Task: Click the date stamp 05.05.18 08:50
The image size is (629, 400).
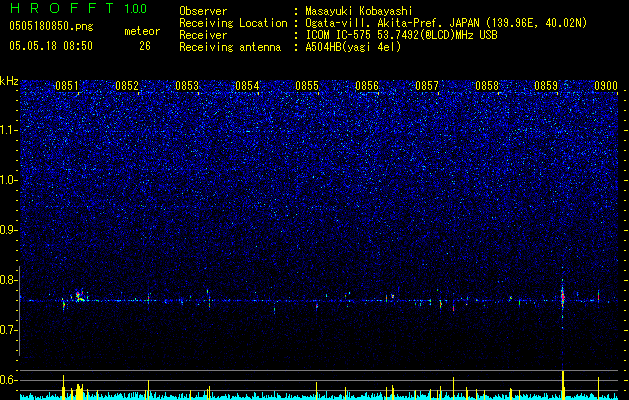Action: 51,46
